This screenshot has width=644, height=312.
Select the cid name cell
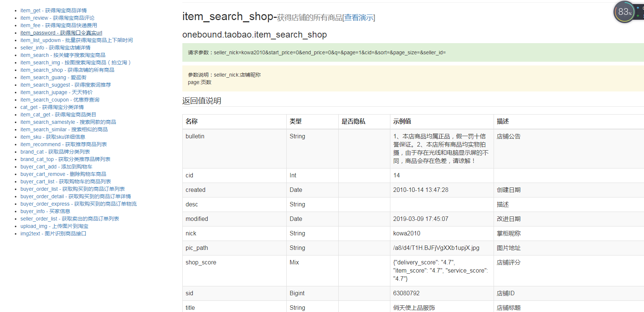click(234, 176)
